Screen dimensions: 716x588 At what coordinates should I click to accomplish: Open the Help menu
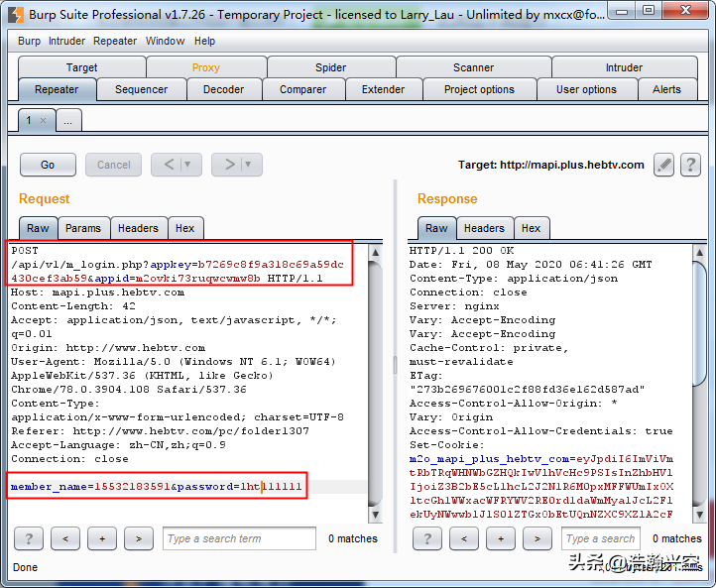204,41
